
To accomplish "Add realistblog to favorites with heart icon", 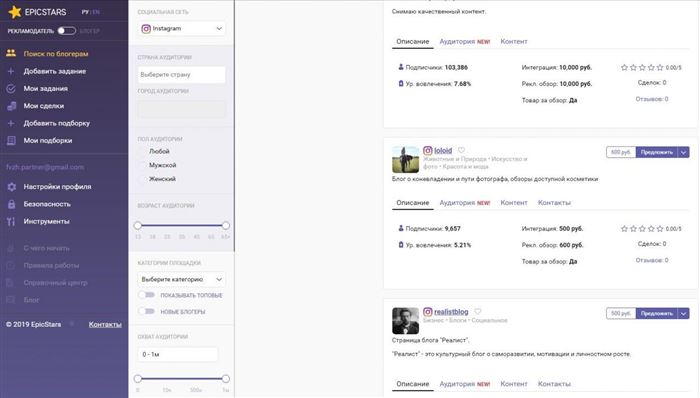I will [478, 311].
